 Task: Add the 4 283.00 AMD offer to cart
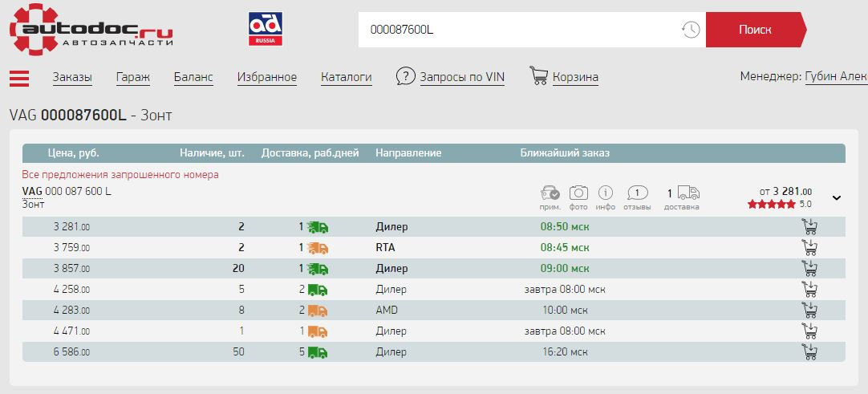809,311
